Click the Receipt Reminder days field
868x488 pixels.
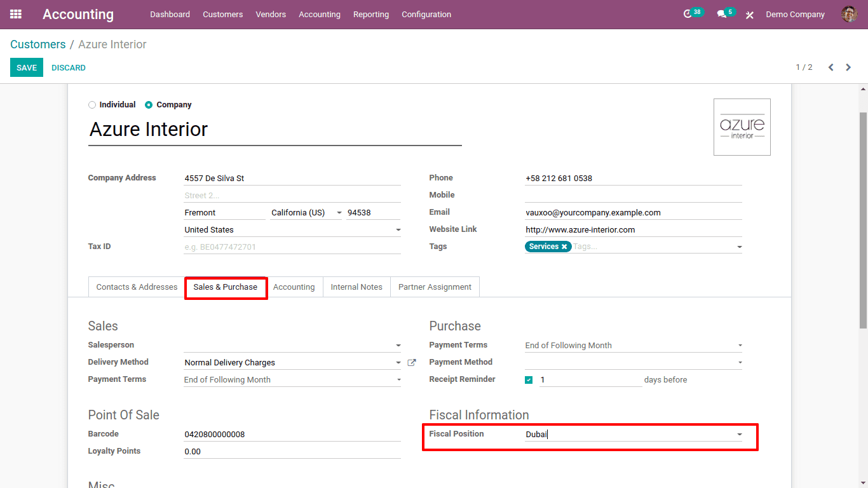tap(590, 380)
